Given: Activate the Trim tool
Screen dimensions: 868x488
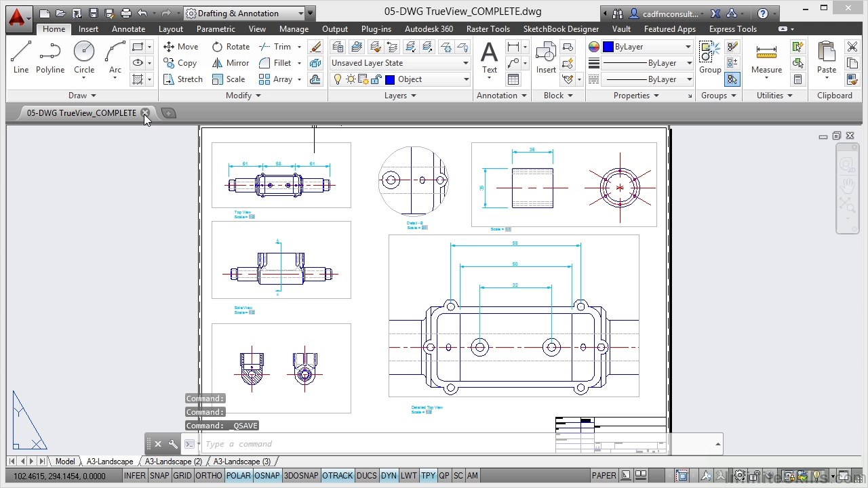Looking at the screenshot, I should tap(275, 47).
